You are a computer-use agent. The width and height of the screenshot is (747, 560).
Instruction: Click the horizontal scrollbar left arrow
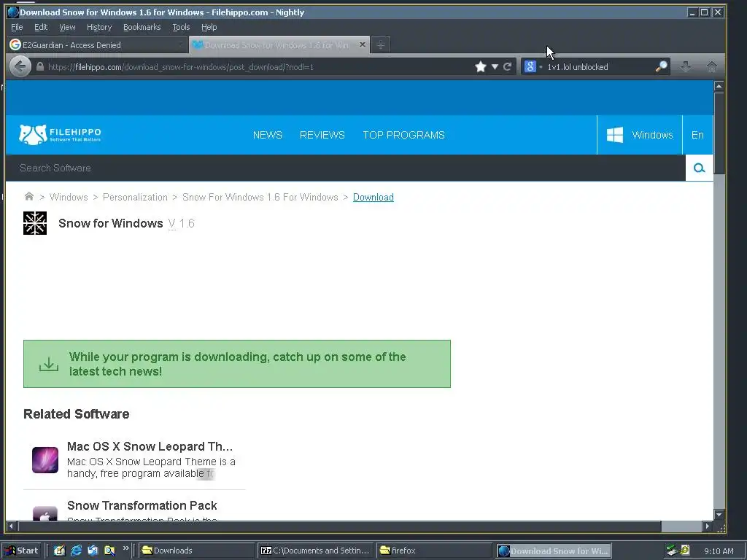[11, 526]
